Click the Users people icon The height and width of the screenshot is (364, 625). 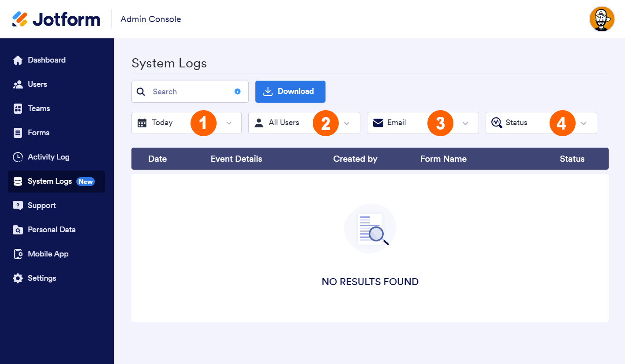[x=18, y=84]
